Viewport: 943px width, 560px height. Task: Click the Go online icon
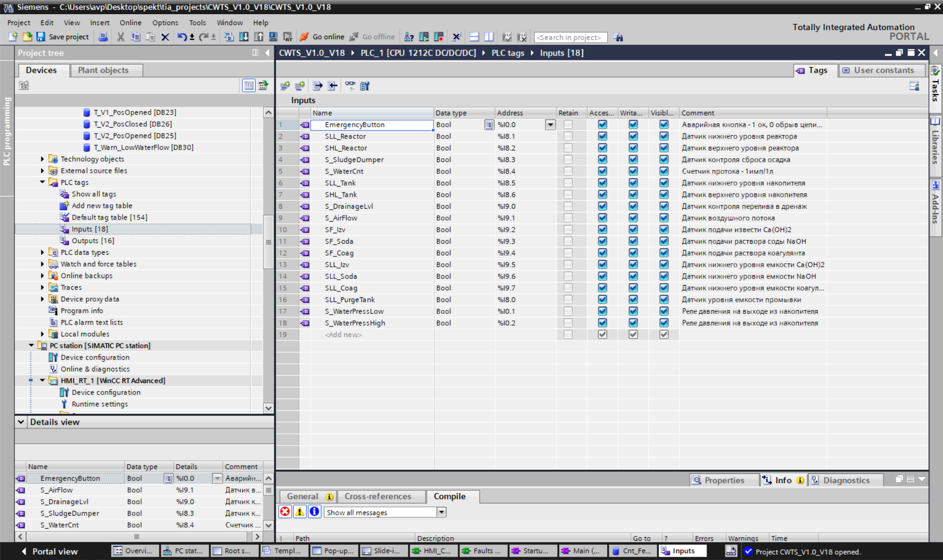click(305, 37)
